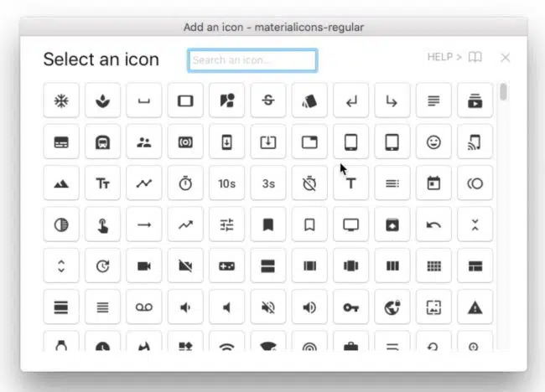Image resolution: width=545 pixels, height=392 pixels.
Task: Select the video camera icon
Action: (144, 266)
